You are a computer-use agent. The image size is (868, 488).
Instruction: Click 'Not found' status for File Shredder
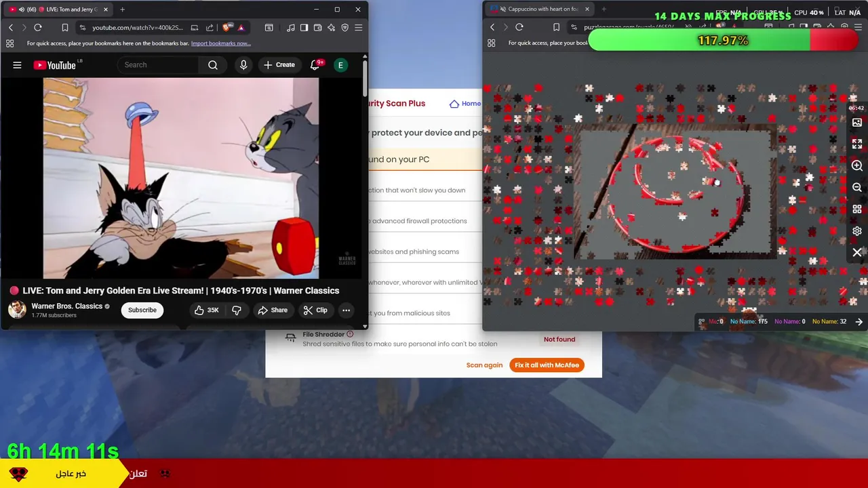coord(559,340)
